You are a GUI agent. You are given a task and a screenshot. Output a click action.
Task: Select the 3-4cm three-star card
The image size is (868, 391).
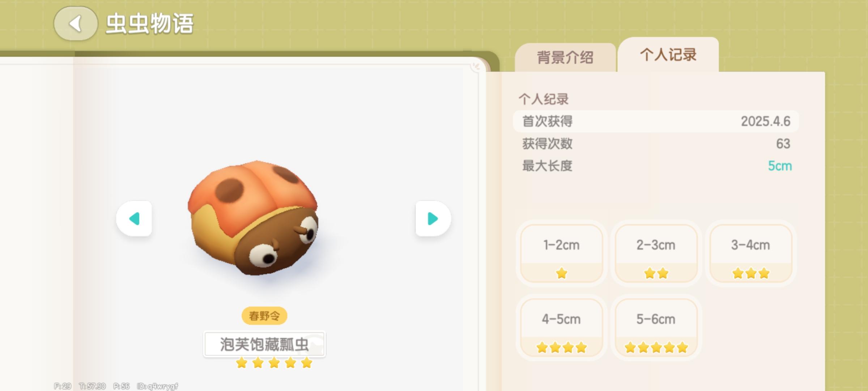(751, 253)
